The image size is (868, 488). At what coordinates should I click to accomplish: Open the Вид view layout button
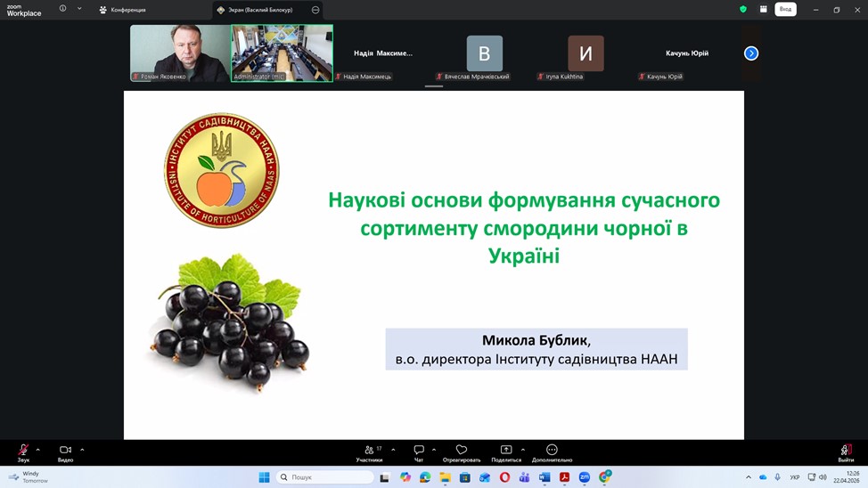pos(785,9)
